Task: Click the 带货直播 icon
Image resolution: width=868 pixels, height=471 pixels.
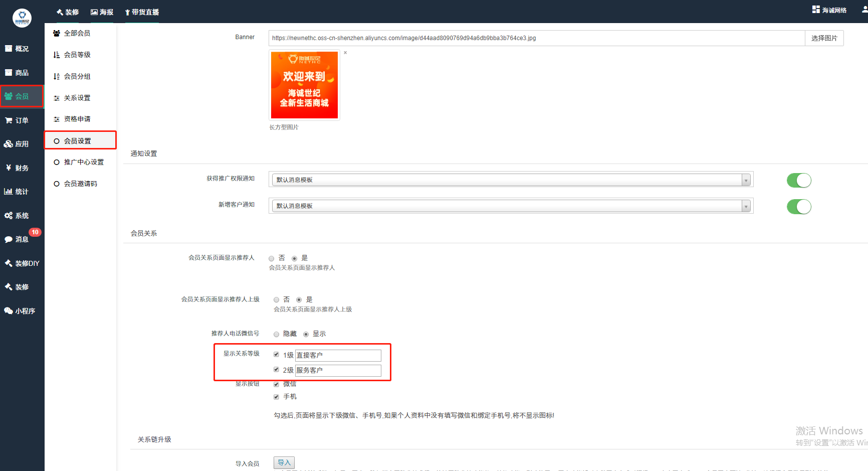Action: (x=127, y=12)
